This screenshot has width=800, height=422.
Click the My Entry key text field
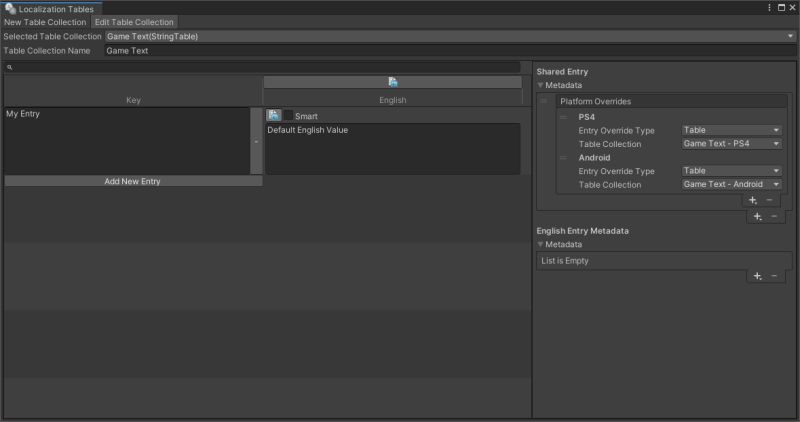(x=127, y=141)
